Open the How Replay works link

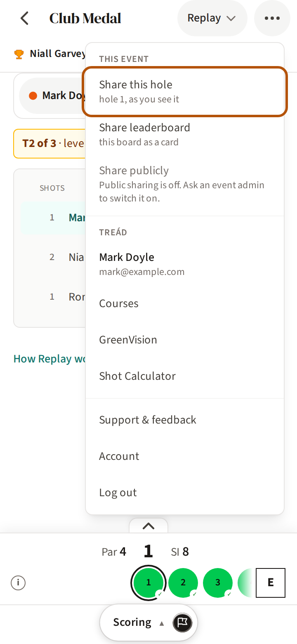49,359
